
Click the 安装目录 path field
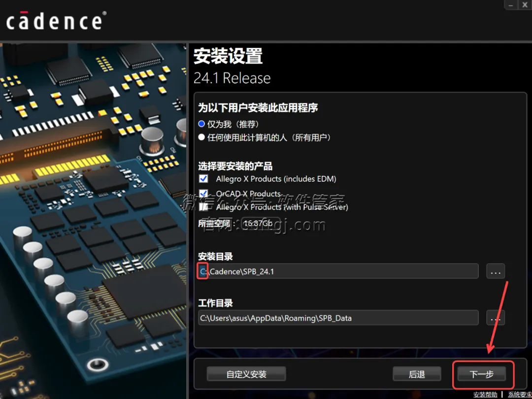point(338,271)
